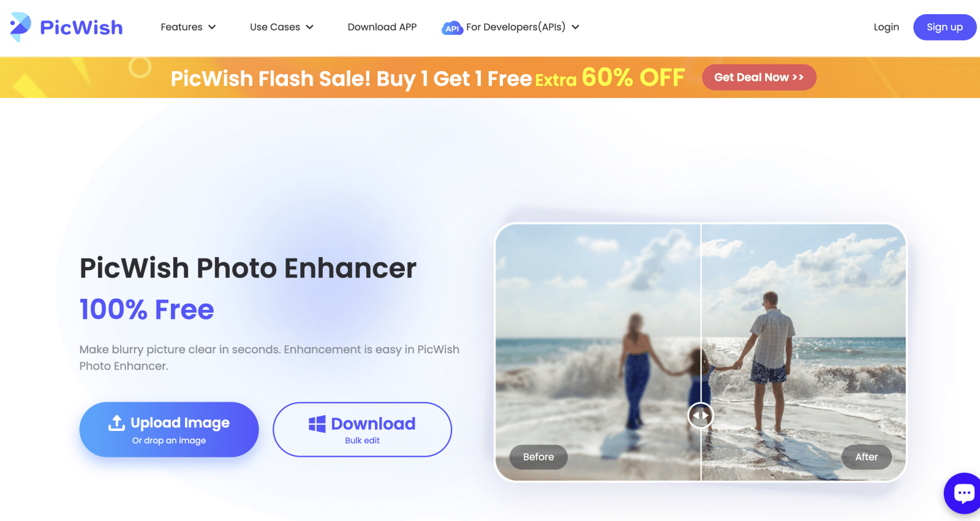Click the Before label on preview
Screen dimensions: 980x521
click(538, 457)
